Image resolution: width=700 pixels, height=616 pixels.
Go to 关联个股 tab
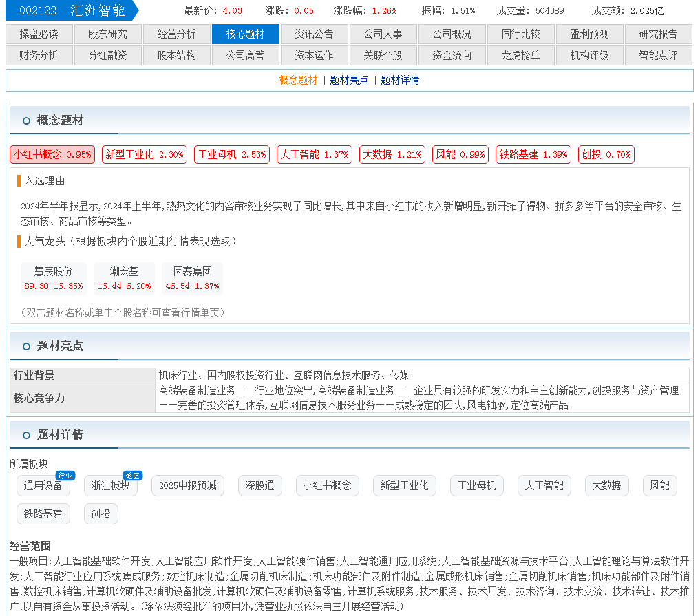point(383,56)
